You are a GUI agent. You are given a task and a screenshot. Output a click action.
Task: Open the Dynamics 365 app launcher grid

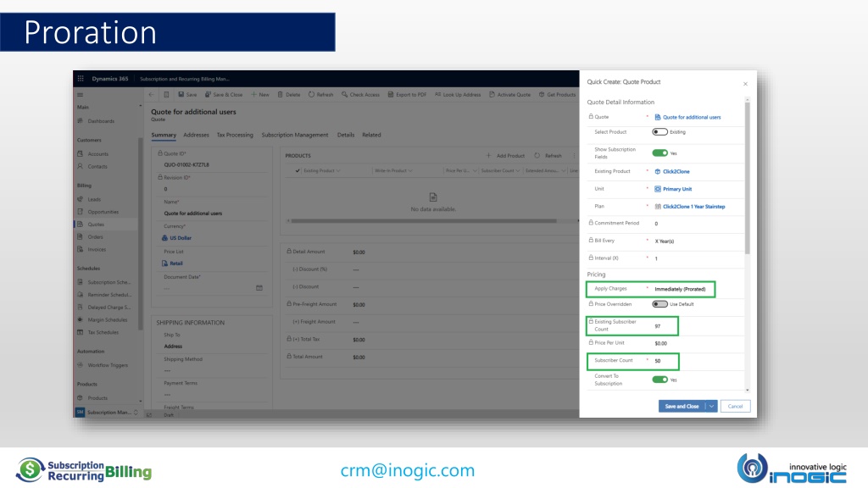pyautogui.click(x=81, y=79)
